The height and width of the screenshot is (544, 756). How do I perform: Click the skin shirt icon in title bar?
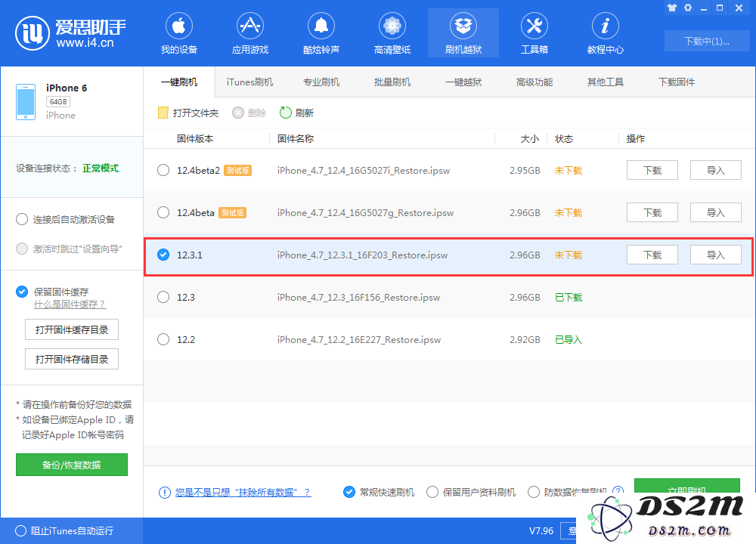(672, 8)
